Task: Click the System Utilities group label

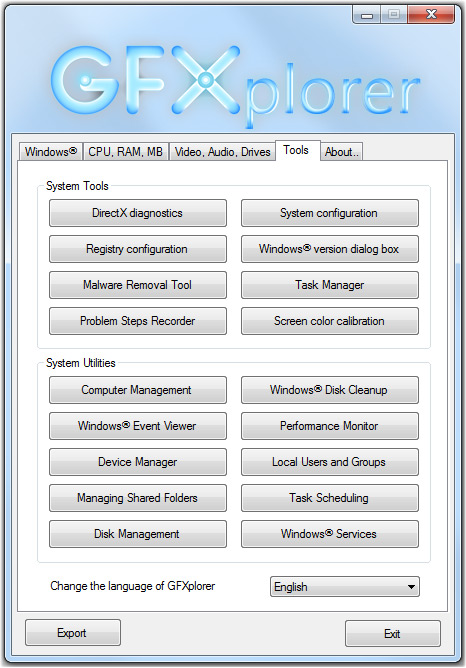Action: point(81,363)
